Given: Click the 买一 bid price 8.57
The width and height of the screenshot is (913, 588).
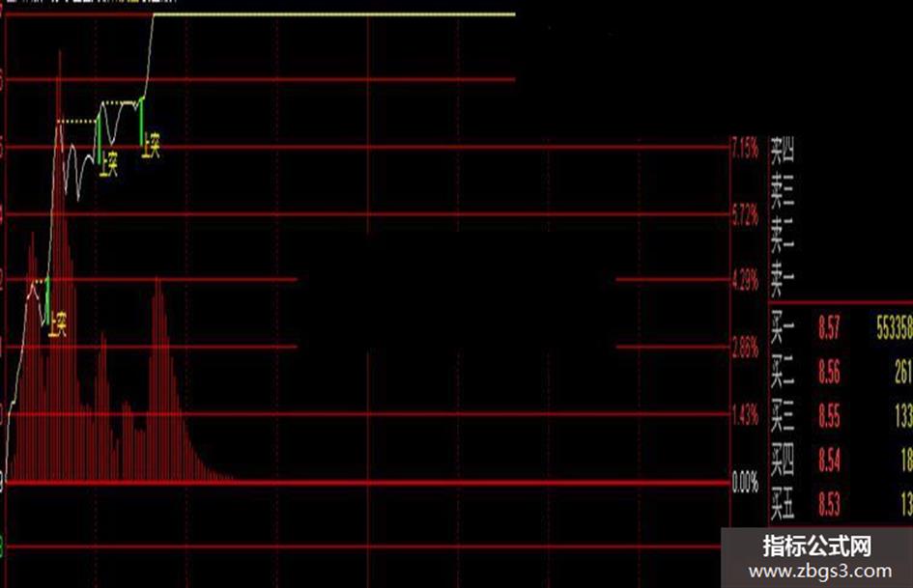Looking at the screenshot, I should 829,327.
